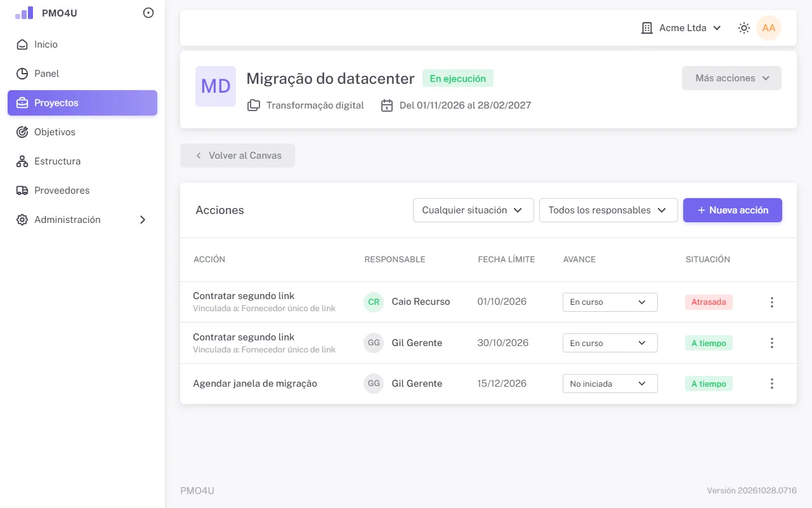Click the FECHA LÍMITE column header

click(x=506, y=260)
